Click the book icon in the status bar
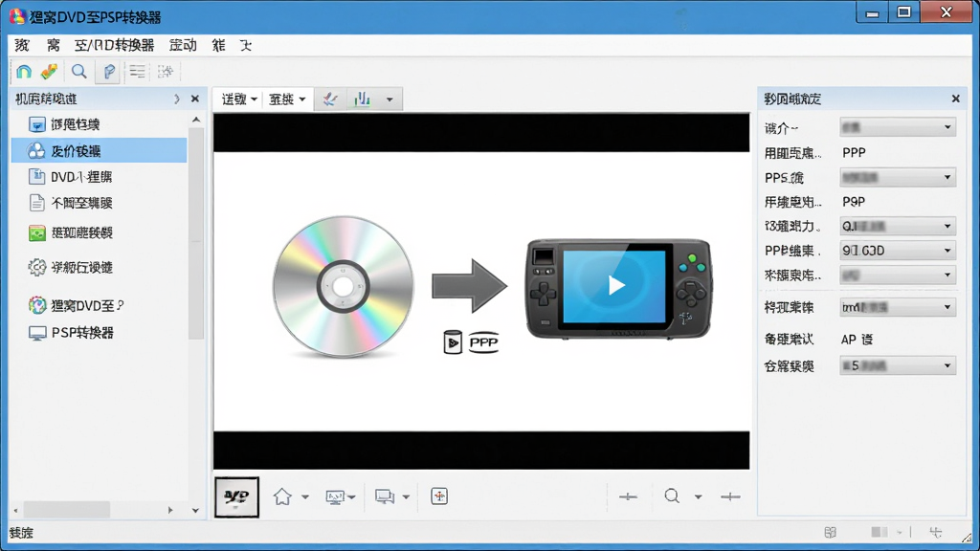The width and height of the screenshot is (980, 551). click(x=830, y=532)
